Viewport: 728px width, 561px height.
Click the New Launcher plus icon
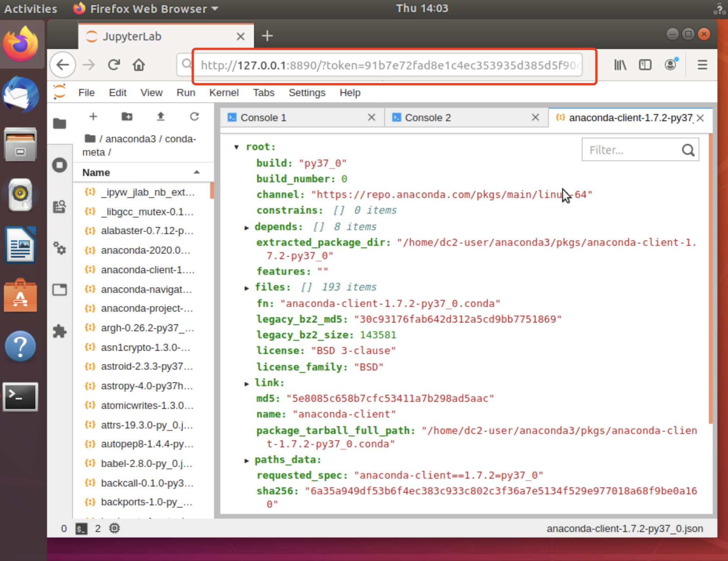pos(93,116)
